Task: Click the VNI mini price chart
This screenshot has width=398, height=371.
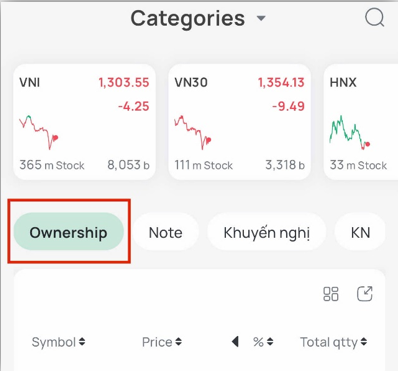Action: [x=39, y=132]
